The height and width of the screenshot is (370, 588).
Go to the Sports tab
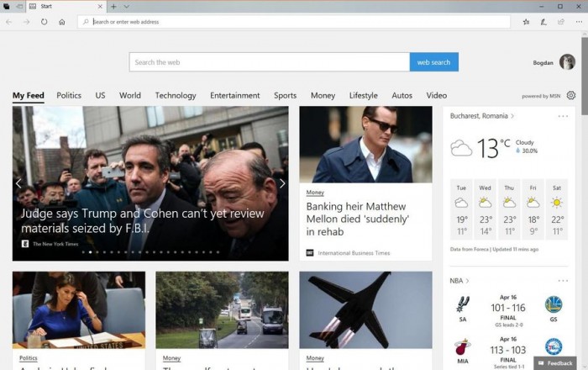pyautogui.click(x=285, y=95)
